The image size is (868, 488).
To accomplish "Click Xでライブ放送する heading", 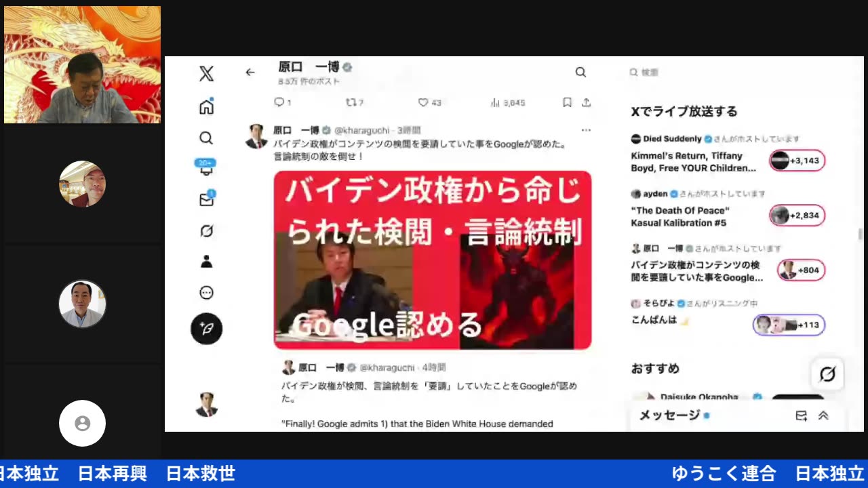I will point(684,111).
